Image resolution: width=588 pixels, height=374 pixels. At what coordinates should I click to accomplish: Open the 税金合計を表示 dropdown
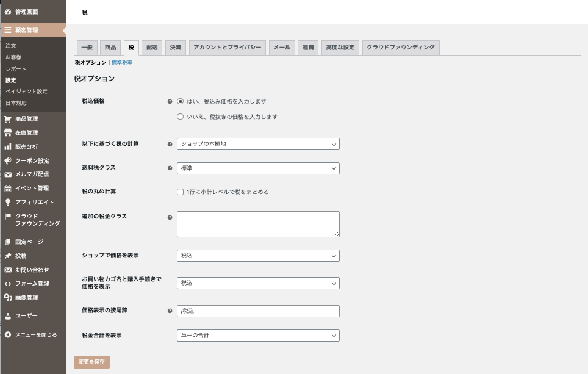[x=257, y=336]
